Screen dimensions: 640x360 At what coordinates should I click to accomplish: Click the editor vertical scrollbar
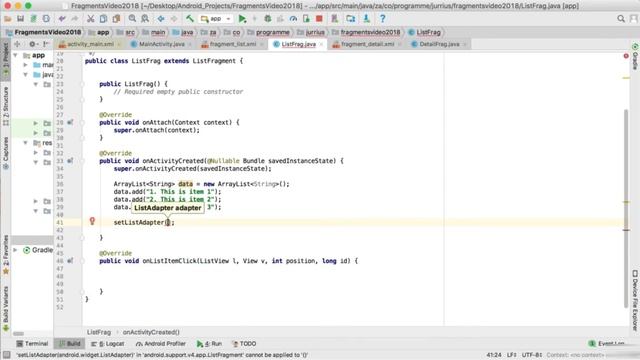point(626,208)
